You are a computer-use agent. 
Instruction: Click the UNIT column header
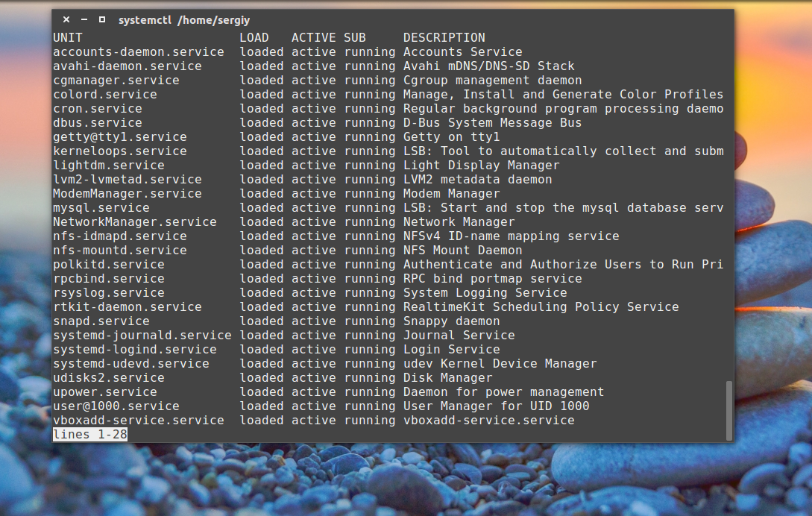[x=68, y=37]
